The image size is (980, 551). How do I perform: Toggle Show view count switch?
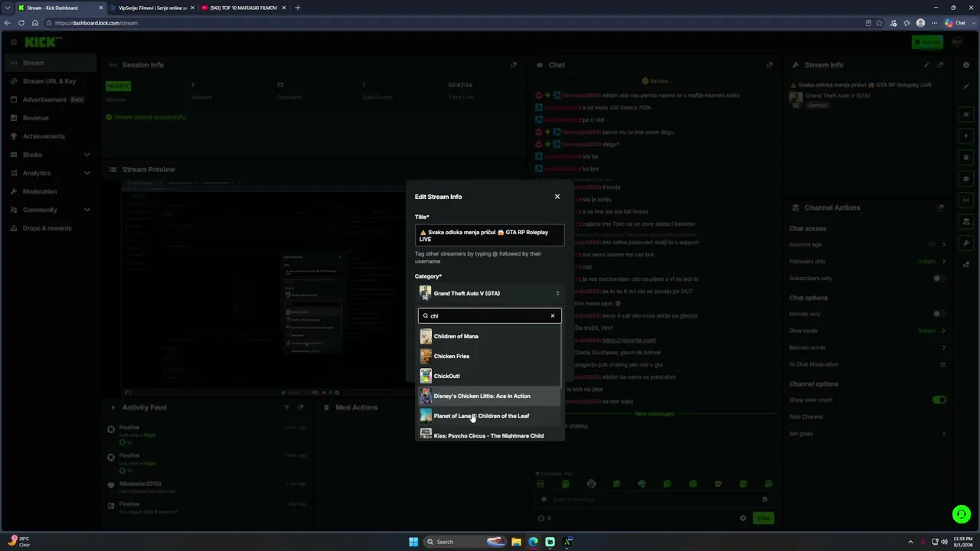pyautogui.click(x=939, y=399)
